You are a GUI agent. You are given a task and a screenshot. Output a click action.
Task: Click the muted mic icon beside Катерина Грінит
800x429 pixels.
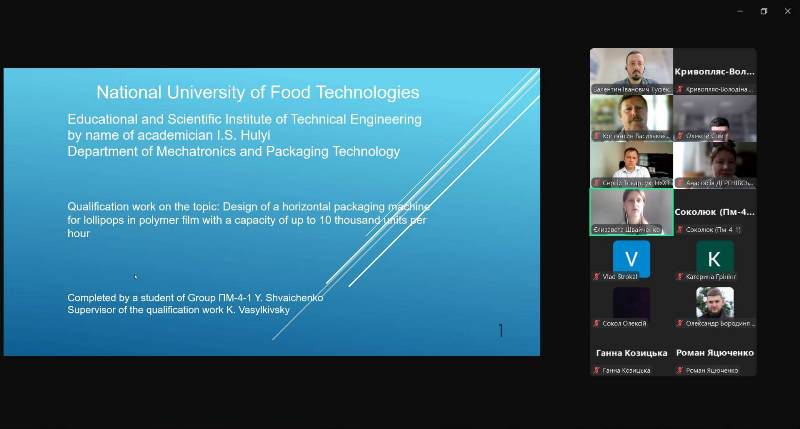[680, 276]
